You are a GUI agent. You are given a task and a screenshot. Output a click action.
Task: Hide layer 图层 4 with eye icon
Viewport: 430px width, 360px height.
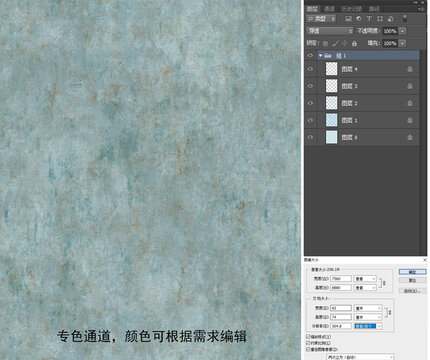(310, 69)
